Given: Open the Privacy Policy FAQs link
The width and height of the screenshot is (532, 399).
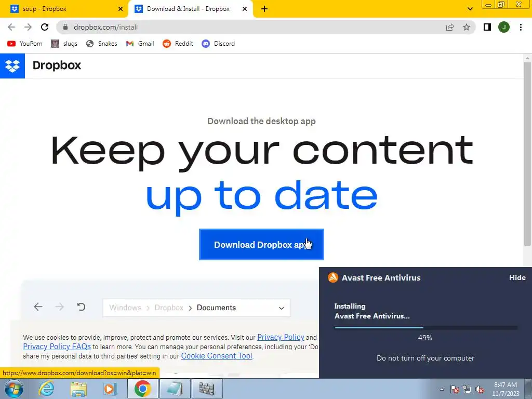Looking at the screenshot, I should (x=57, y=347).
